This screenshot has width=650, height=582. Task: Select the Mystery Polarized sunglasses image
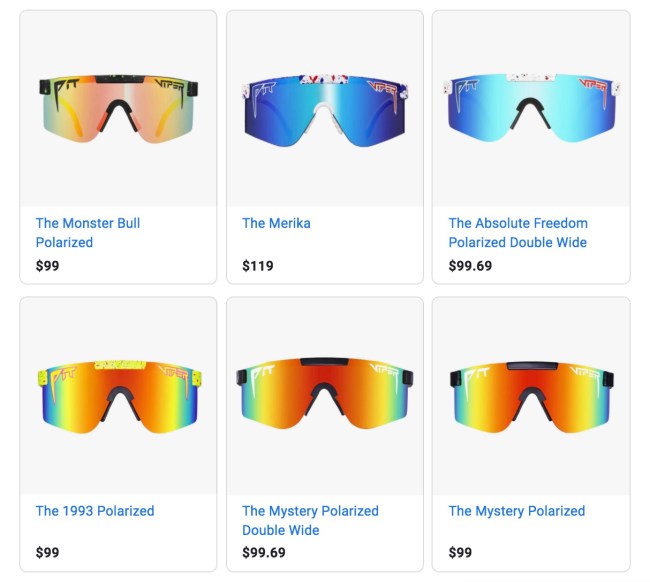(532, 397)
